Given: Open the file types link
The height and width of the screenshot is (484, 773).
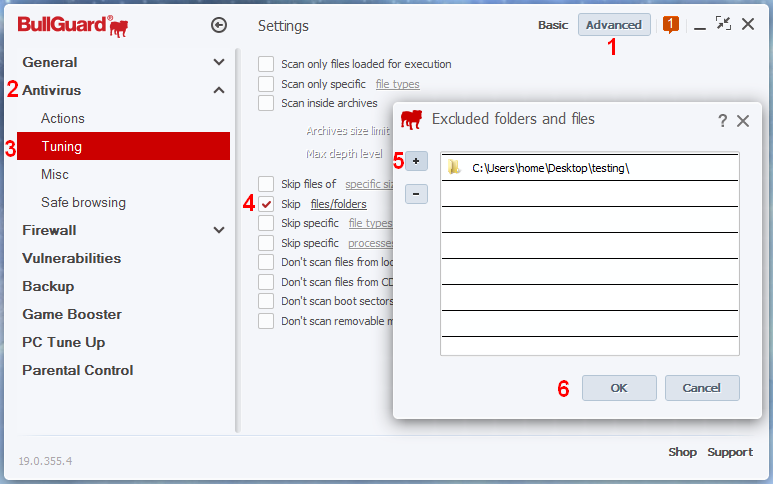Looking at the screenshot, I should [397, 84].
